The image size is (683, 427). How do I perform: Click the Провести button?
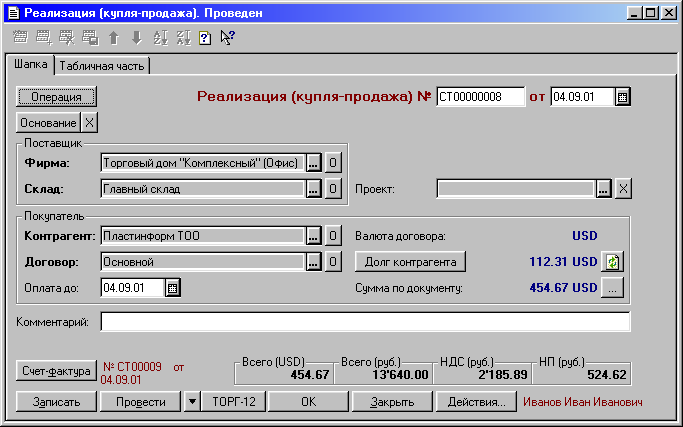(140, 401)
